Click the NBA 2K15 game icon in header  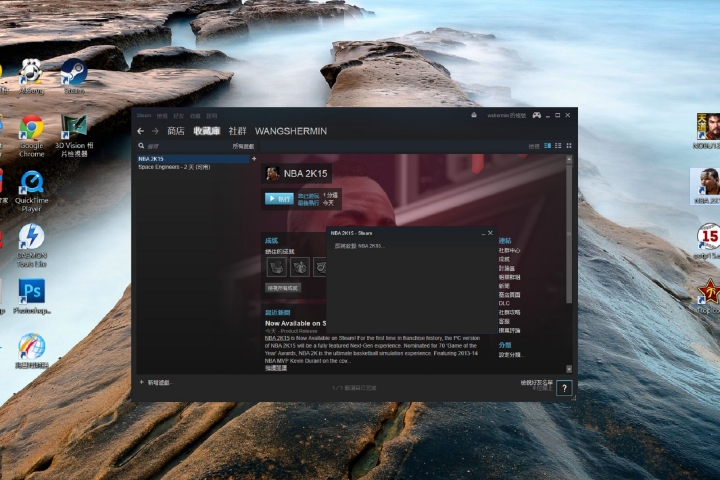(x=272, y=173)
